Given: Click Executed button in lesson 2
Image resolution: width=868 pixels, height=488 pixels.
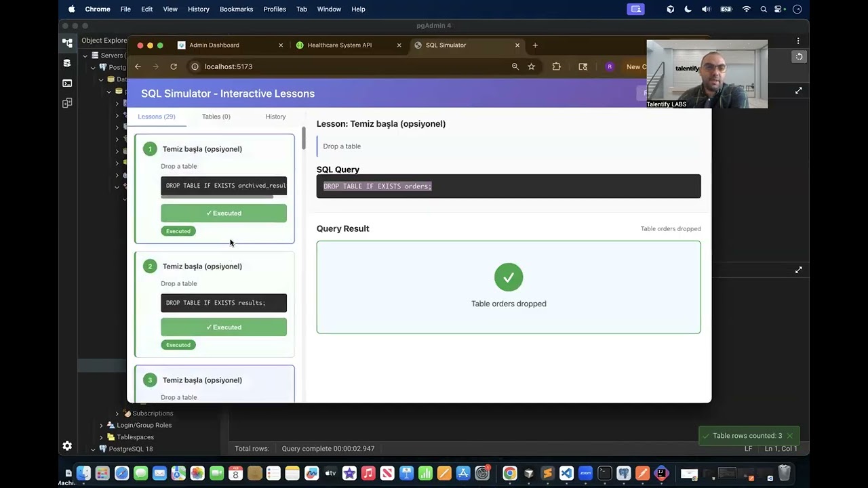Looking at the screenshot, I should point(224,327).
